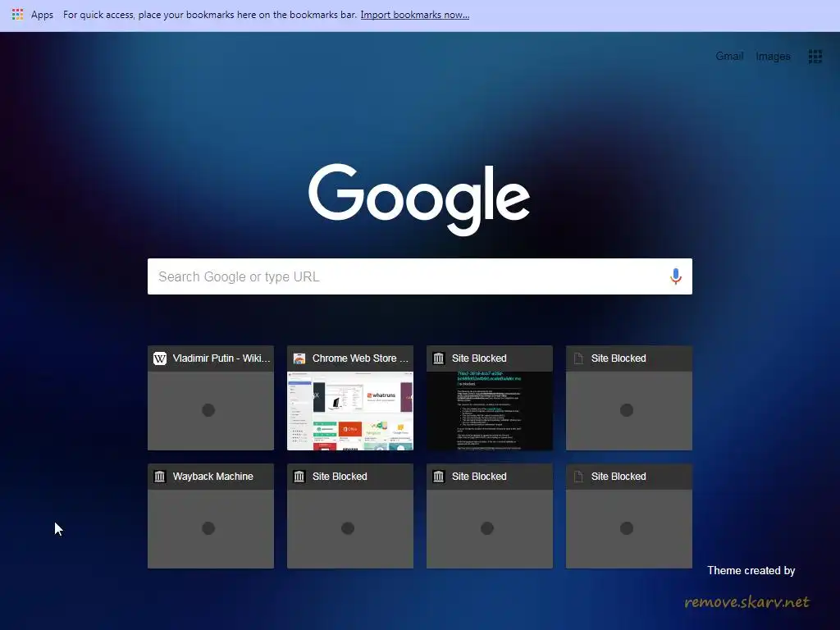Screen dimensions: 840x630
Task: Open the Wayback Machine tile thumbnail
Action: [211, 529]
